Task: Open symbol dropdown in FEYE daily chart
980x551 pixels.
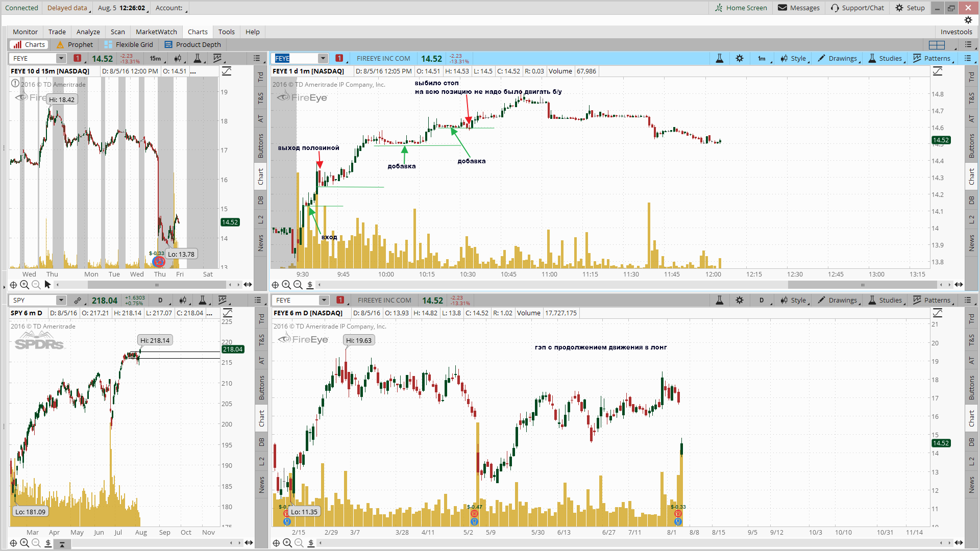Action: 324,300
